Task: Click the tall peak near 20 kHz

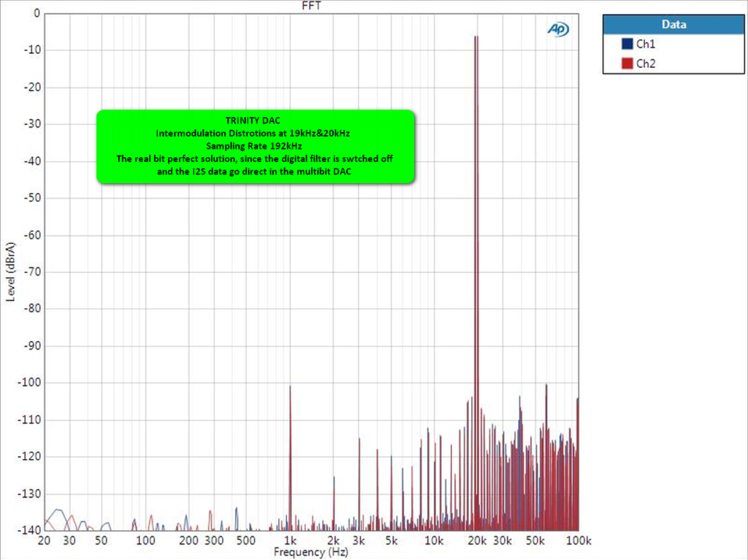Action: tap(476, 38)
